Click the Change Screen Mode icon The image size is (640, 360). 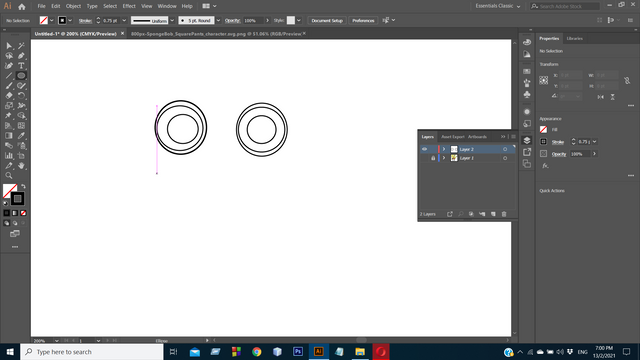[x=15, y=234]
